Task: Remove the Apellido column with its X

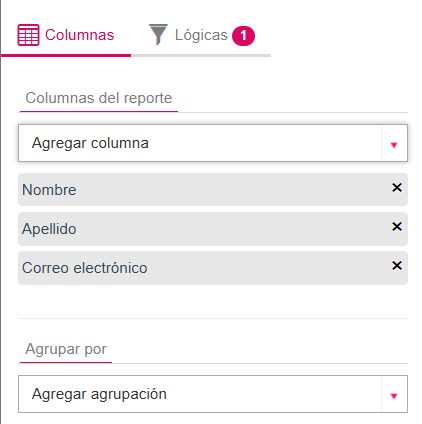Action: tap(397, 227)
